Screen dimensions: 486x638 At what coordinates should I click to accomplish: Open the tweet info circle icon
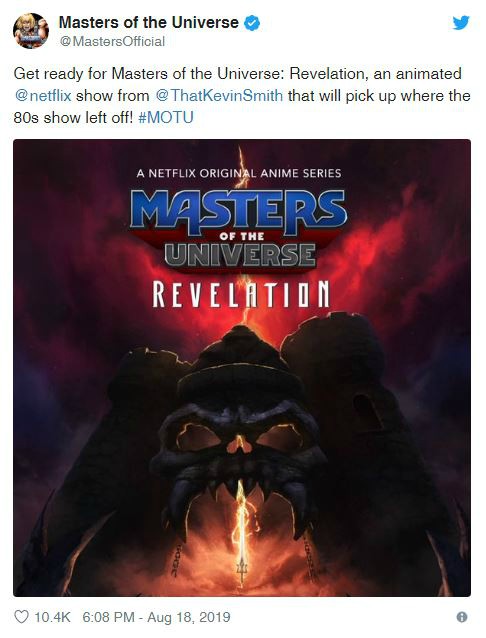(462, 617)
